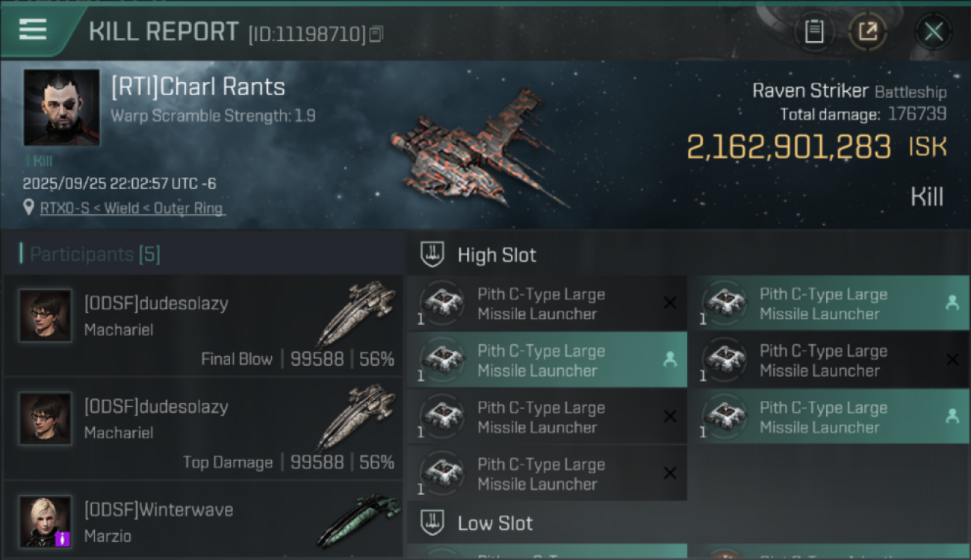Select dudesolazy Final Blow participant entry
971x560 pixels.
coord(203,325)
